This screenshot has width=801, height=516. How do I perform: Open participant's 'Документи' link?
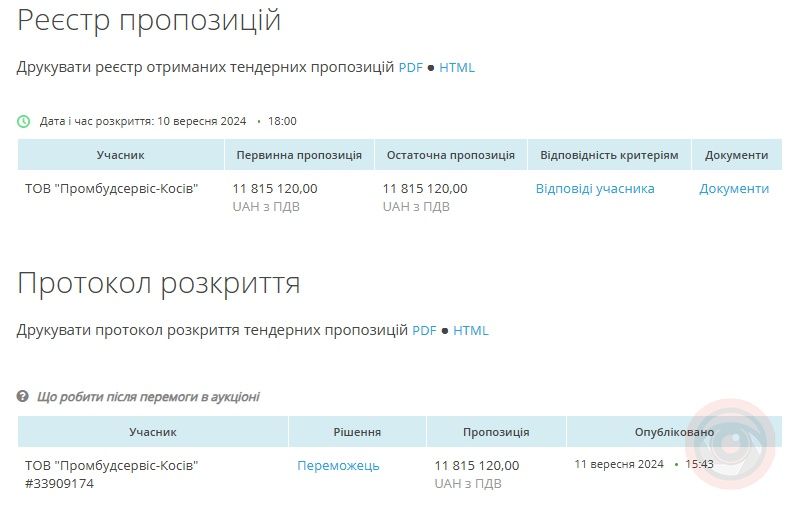[734, 189]
